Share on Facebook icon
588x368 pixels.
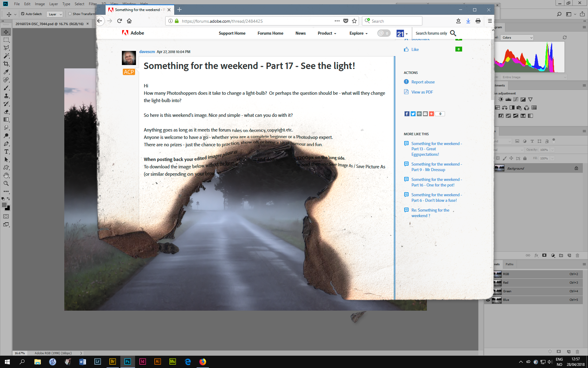pyautogui.click(x=407, y=114)
